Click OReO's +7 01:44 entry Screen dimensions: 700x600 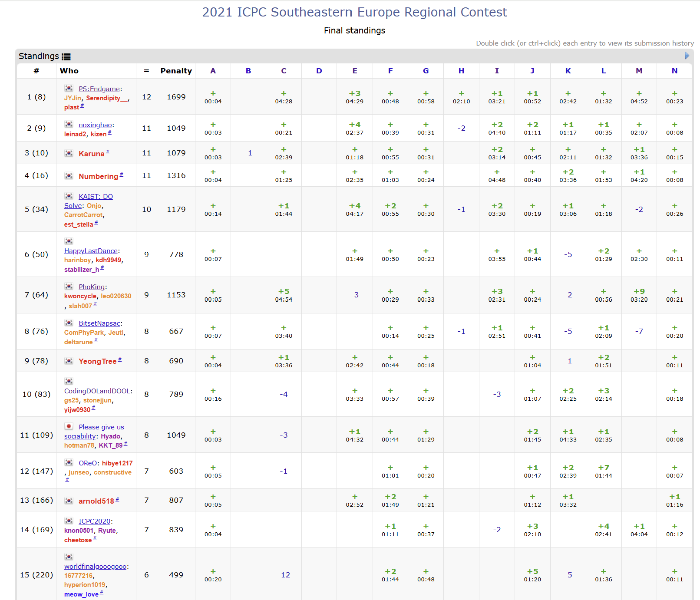[604, 471]
